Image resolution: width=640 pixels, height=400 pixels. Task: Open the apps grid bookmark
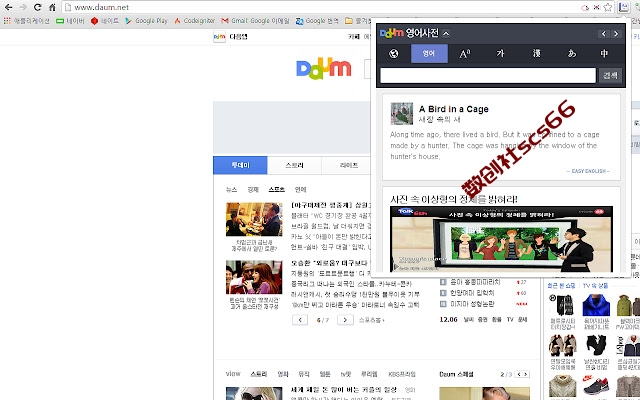[7, 20]
